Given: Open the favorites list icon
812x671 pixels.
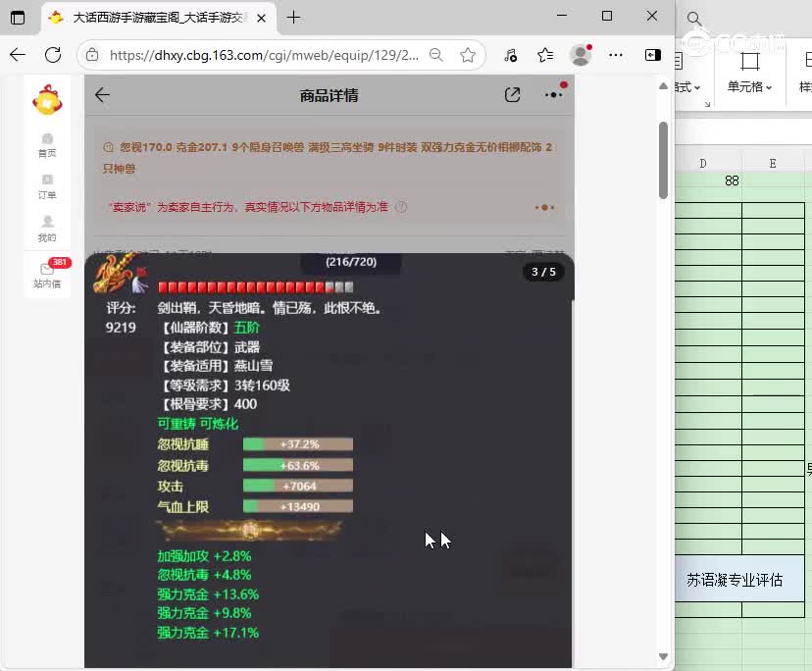Looking at the screenshot, I should [545, 55].
